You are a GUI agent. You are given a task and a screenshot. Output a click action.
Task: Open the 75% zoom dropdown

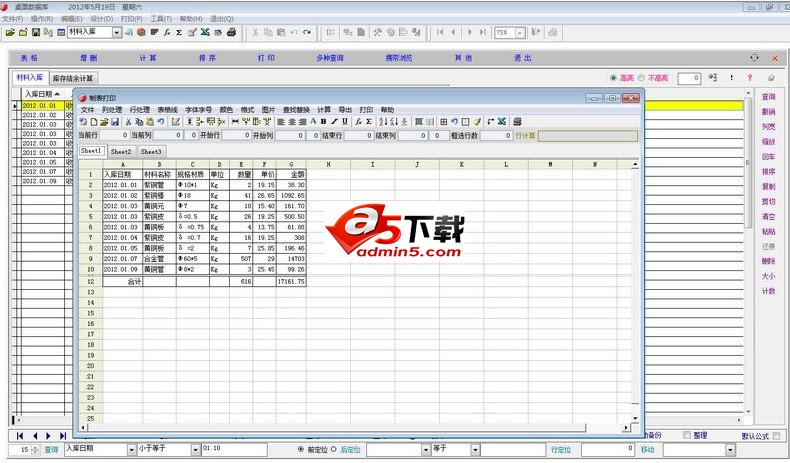(520, 33)
